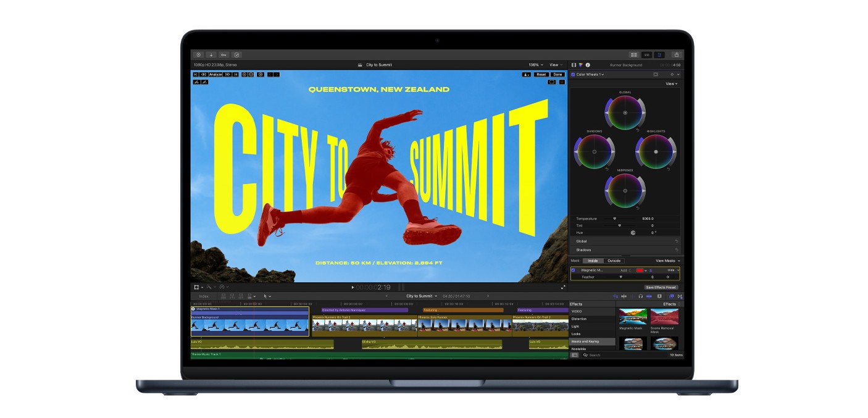Image resolution: width=868 pixels, height=418 pixels.
Task: Select the Outside mask option
Action: click(614, 261)
